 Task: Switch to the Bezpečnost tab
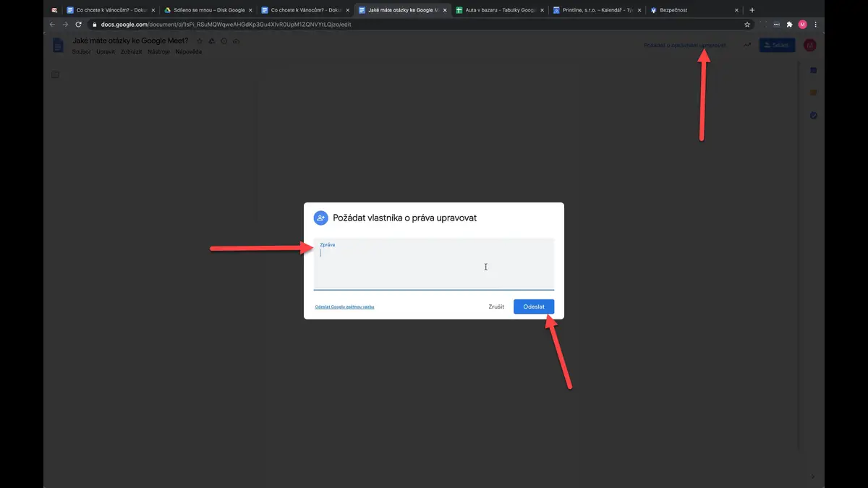coord(694,10)
